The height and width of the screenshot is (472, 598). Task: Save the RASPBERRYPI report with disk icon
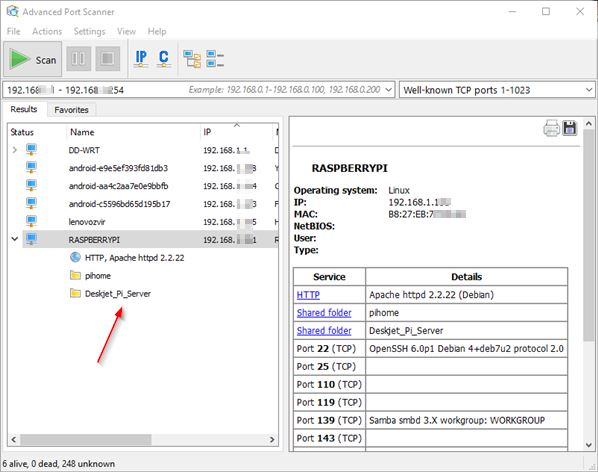click(x=570, y=128)
